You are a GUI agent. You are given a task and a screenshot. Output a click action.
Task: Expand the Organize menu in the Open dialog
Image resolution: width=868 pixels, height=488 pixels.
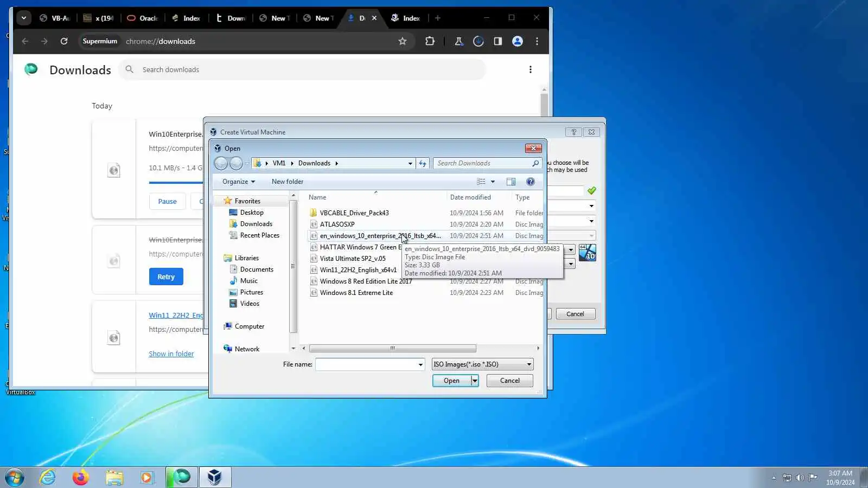(239, 182)
